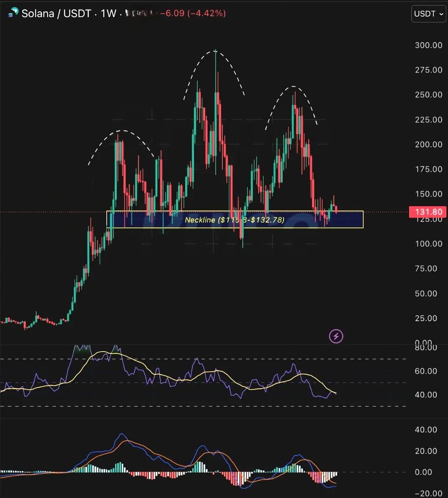The height and width of the screenshot is (498, 448).
Task: Click the 300.00 price axis label
Action: (429, 45)
